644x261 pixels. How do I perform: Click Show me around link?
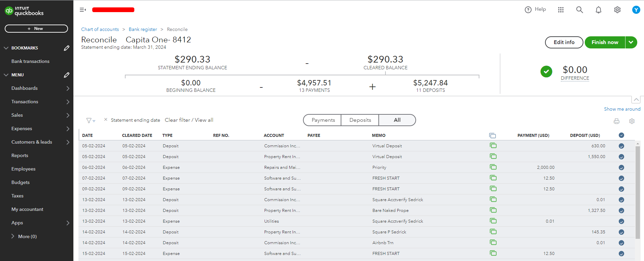click(x=622, y=109)
